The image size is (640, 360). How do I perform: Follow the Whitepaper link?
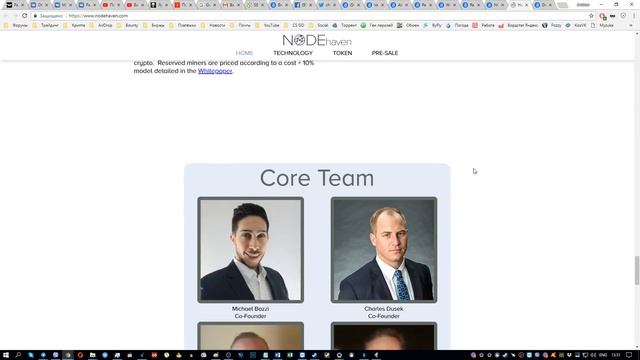215,71
